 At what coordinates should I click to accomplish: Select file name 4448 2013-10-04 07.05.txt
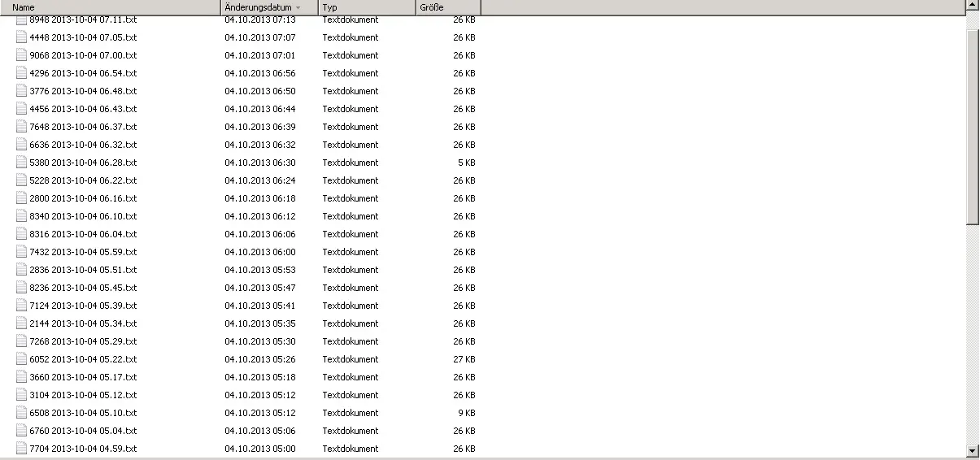coord(83,37)
